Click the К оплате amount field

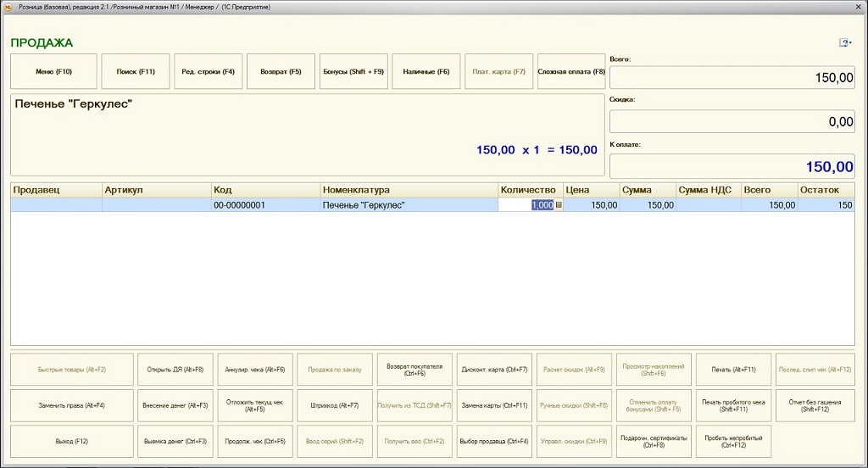pos(732,166)
